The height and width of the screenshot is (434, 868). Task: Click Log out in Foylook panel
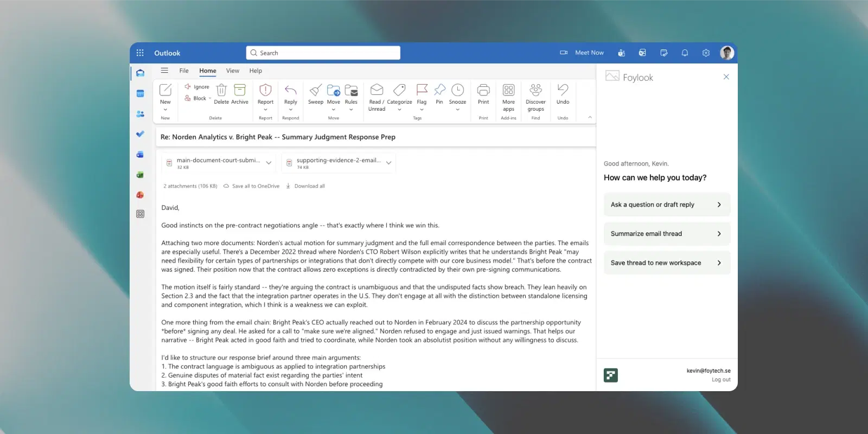[x=721, y=380]
